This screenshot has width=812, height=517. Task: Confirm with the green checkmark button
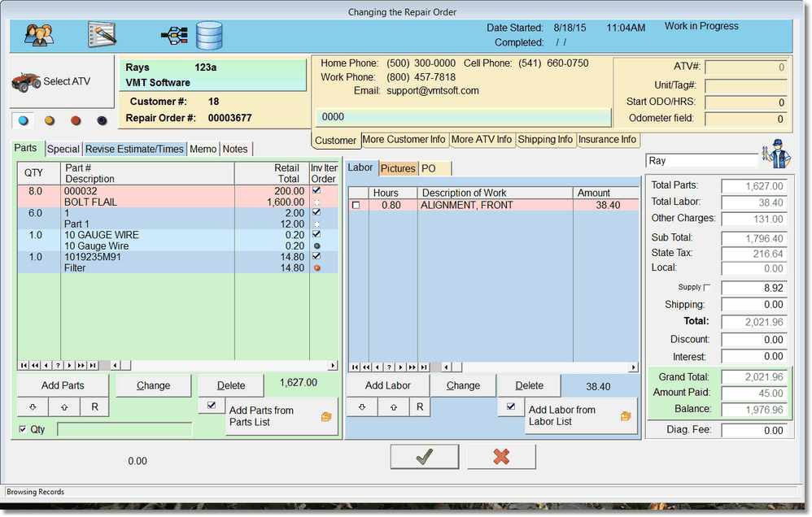point(424,457)
